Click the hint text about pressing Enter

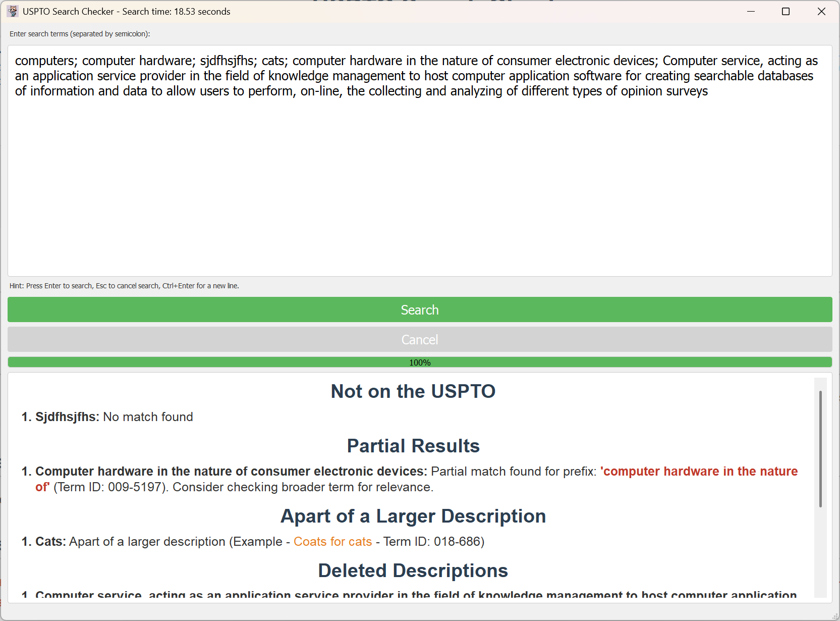click(124, 286)
